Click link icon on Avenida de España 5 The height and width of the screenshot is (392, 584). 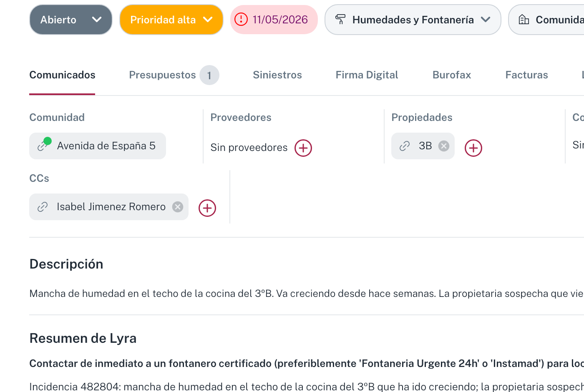[43, 145]
